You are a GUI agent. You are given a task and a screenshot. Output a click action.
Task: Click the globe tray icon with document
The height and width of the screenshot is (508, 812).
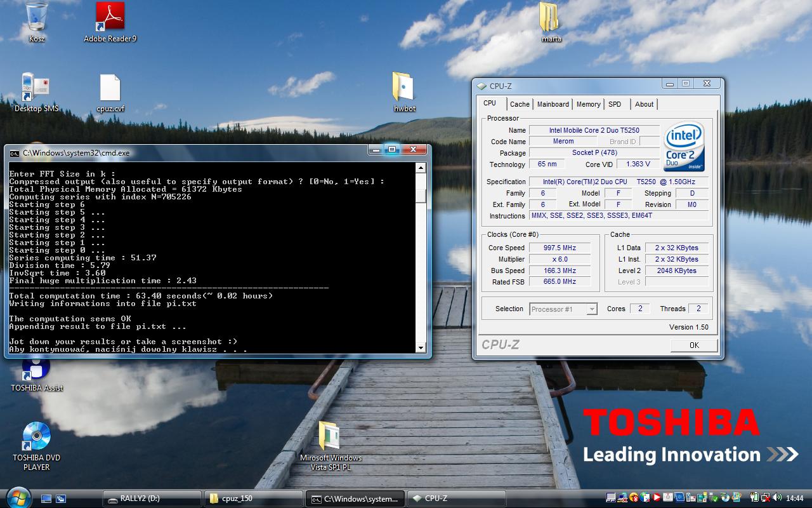[x=645, y=498]
